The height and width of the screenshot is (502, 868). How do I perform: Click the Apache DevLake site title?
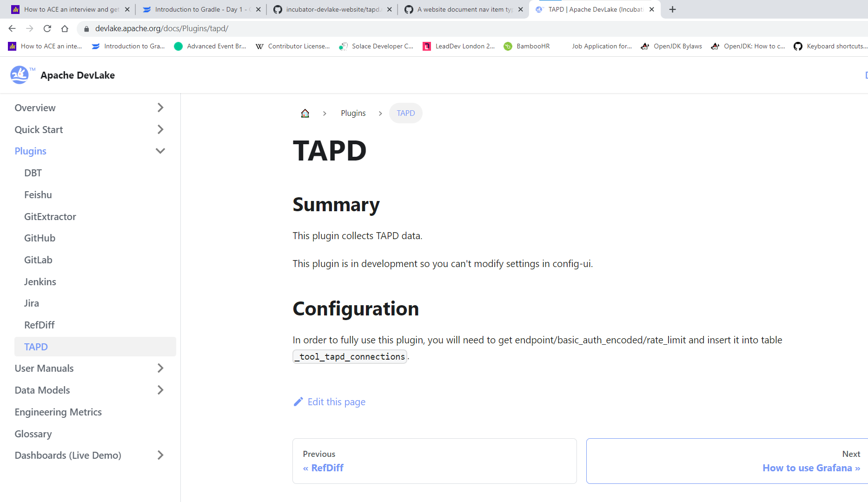pyautogui.click(x=78, y=75)
